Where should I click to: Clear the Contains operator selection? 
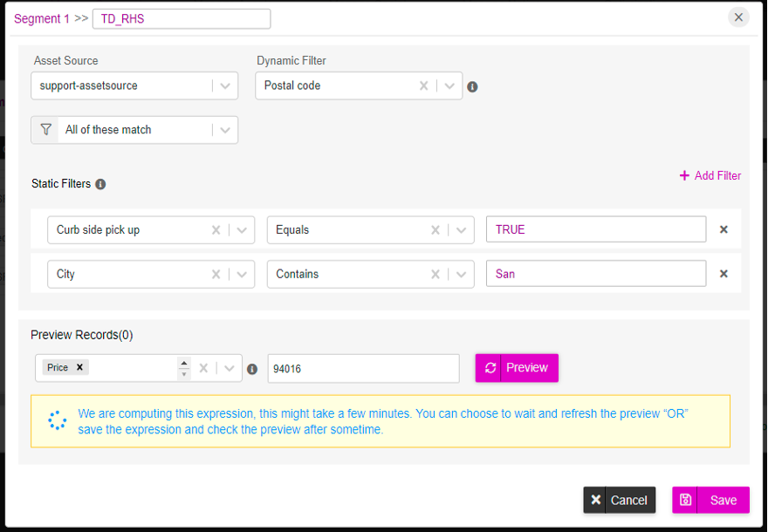click(435, 274)
